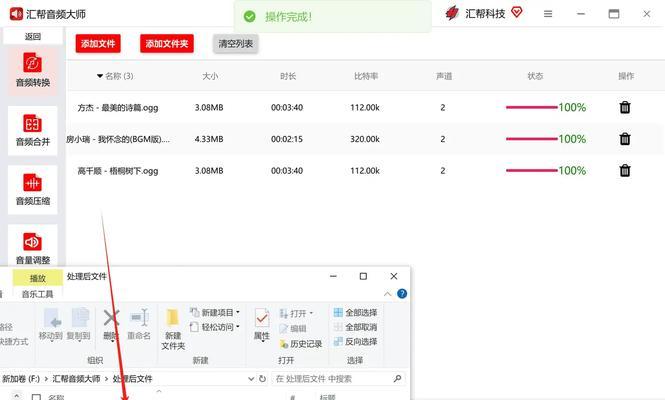Expand 新建项目 dropdown in Explorer

point(238,313)
